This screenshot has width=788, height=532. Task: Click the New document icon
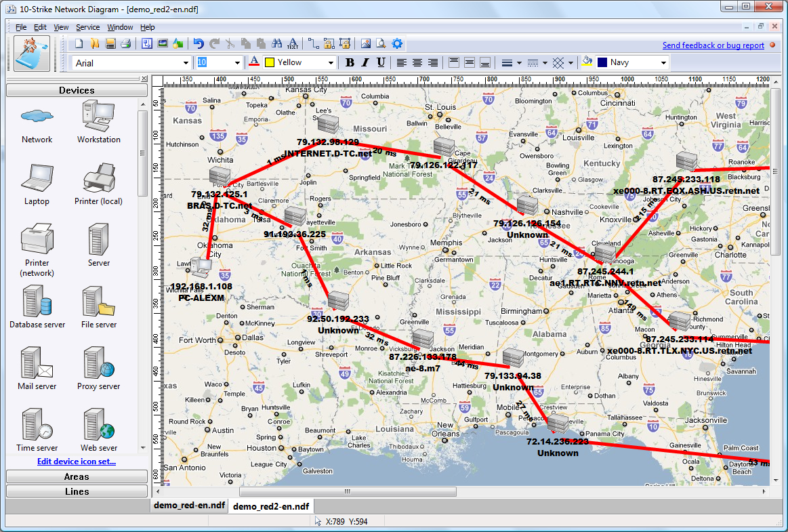79,44
